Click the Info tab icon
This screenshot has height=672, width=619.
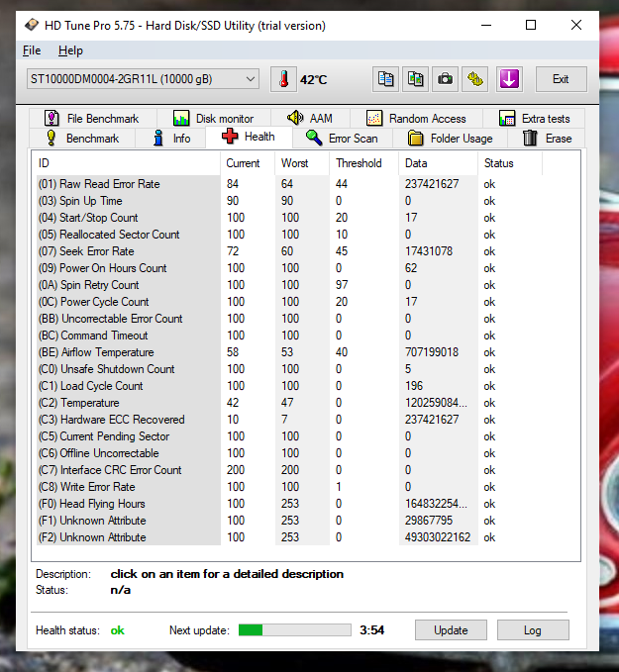point(158,138)
